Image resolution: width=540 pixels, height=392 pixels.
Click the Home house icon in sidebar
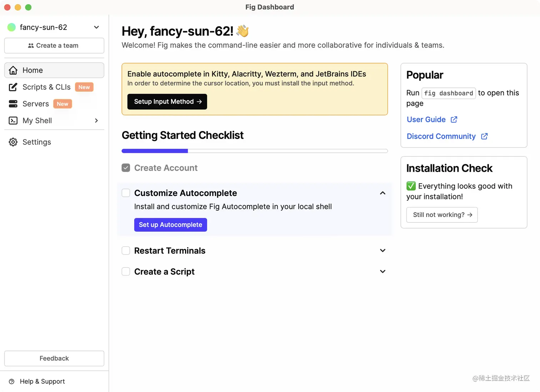[13, 70]
